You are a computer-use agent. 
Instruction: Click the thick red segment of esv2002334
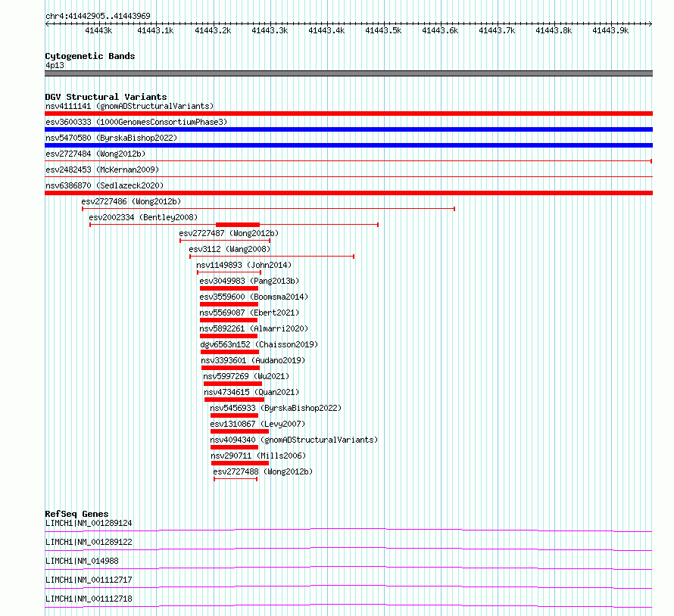(238, 225)
